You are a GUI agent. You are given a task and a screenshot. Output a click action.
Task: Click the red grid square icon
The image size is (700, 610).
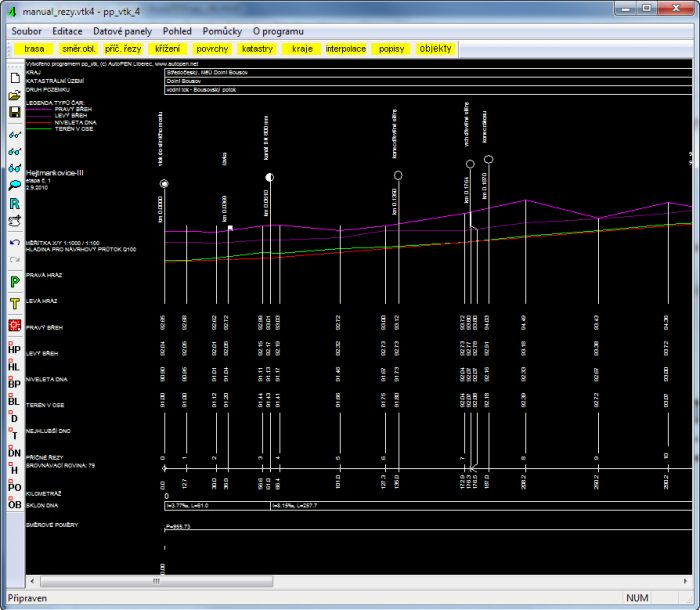pos(15,325)
